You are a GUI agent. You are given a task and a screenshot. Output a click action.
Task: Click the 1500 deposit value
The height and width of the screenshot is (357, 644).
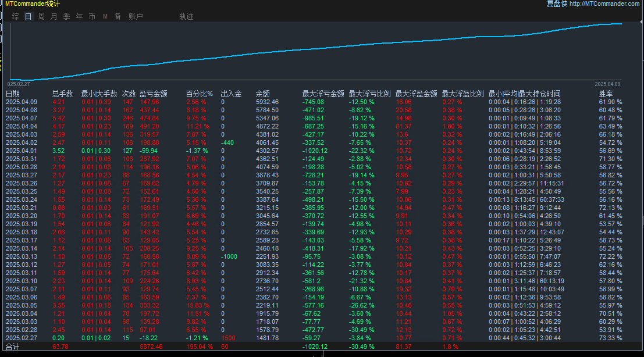[x=229, y=338]
